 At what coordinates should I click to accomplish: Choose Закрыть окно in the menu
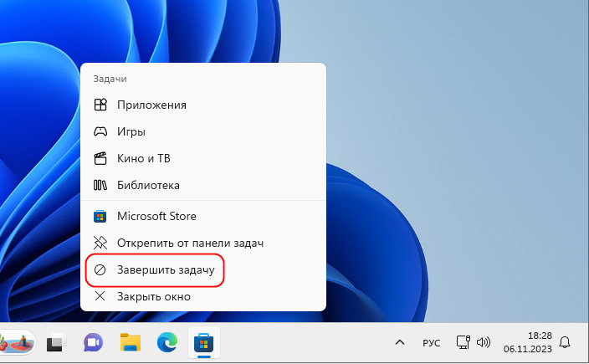pyautogui.click(x=202, y=297)
